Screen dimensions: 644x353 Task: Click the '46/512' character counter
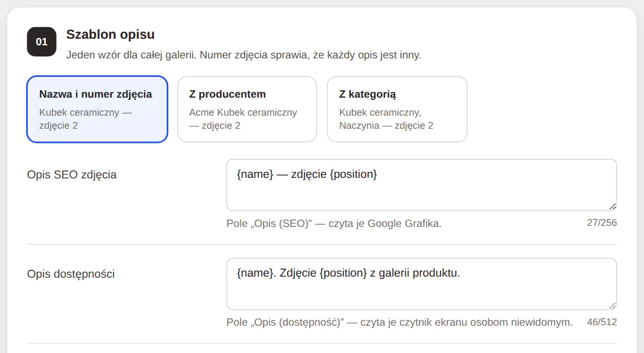pos(602,322)
